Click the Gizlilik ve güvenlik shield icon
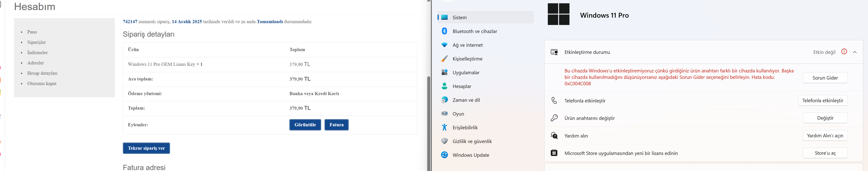Screen dimensions: 868x171 coord(444,141)
